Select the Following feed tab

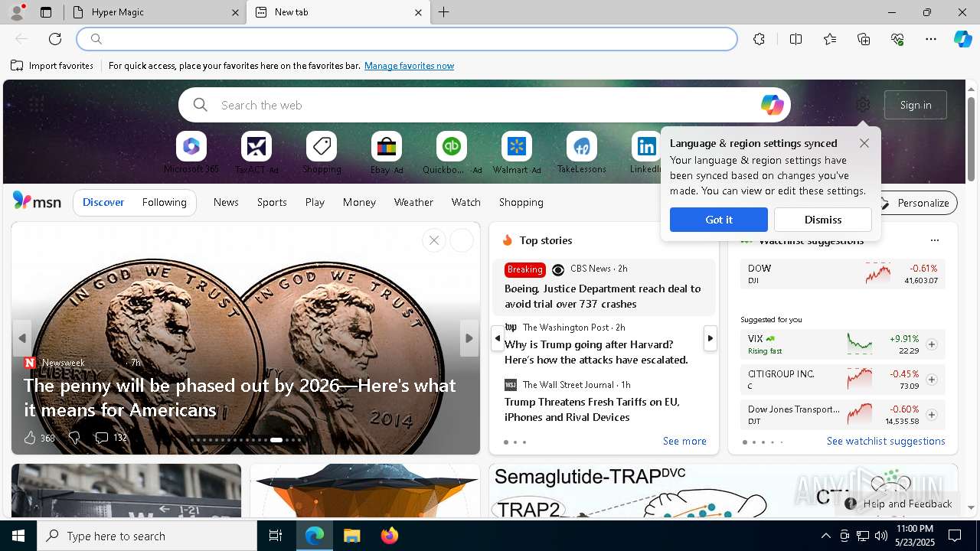coord(165,202)
